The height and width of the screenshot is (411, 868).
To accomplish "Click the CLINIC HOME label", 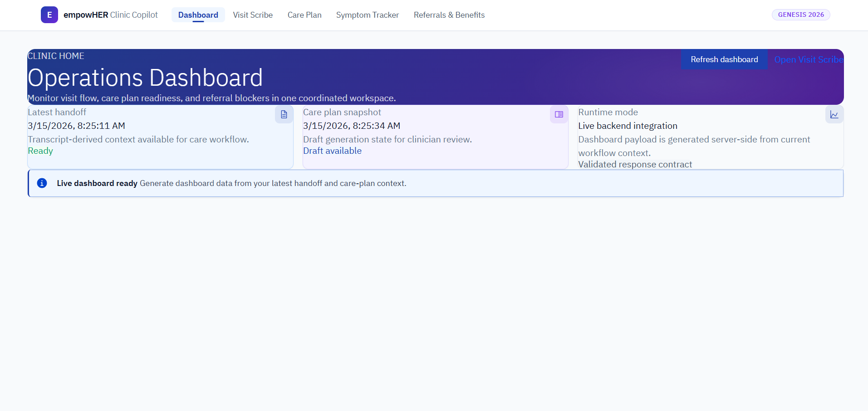I will pyautogui.click(x=56, y=56).
